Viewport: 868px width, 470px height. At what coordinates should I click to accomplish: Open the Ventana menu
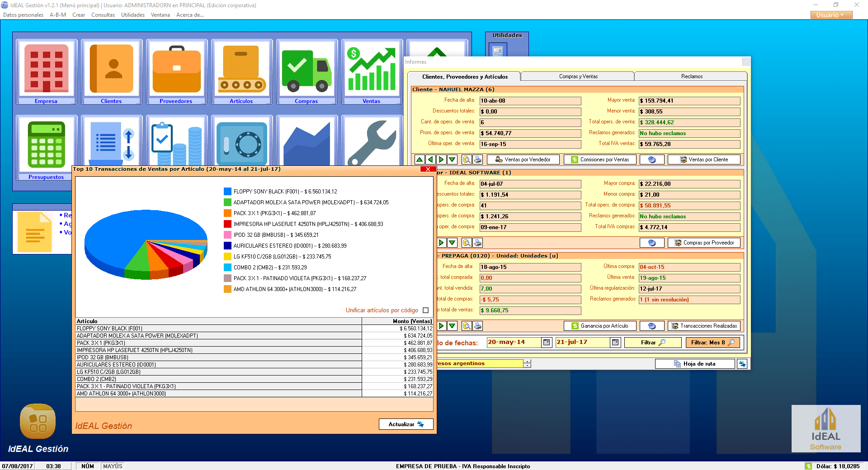160,15
